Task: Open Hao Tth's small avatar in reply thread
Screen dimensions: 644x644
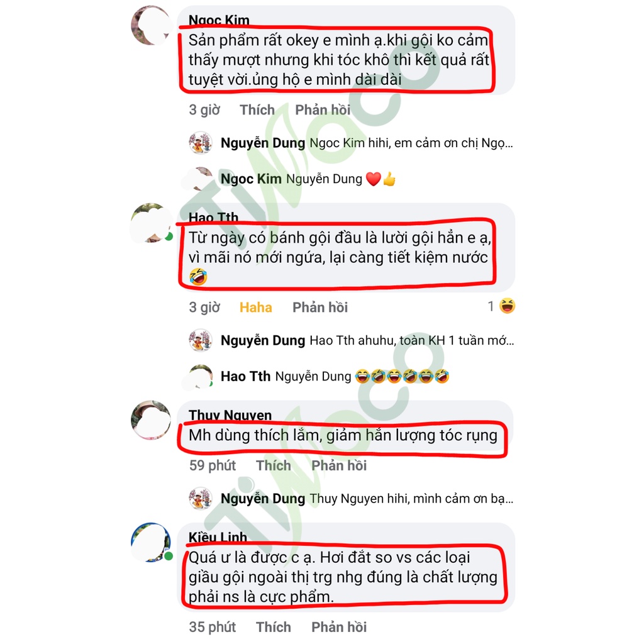Action: (200, 376)
